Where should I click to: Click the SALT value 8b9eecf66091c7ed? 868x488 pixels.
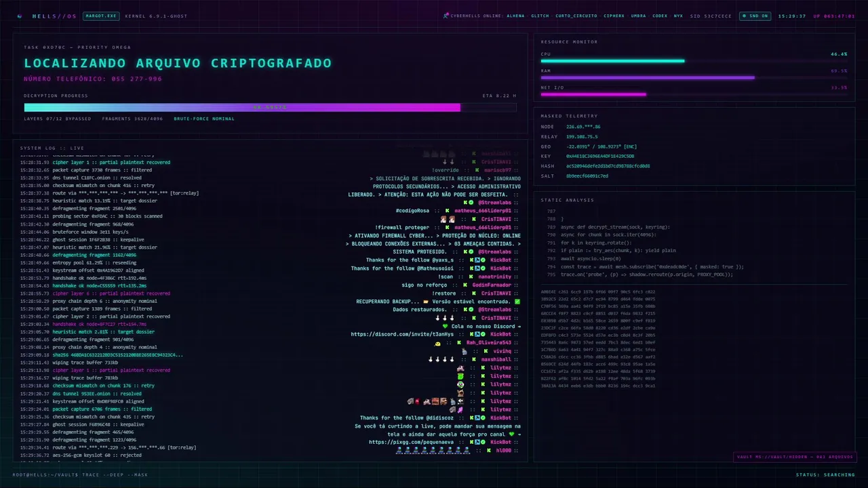[x=587, y=176]
